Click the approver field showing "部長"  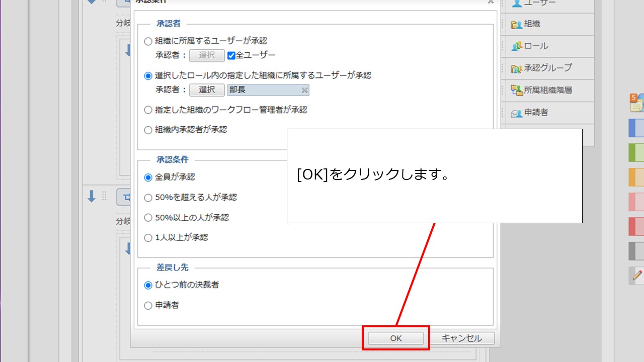click(x=268, y=90)
